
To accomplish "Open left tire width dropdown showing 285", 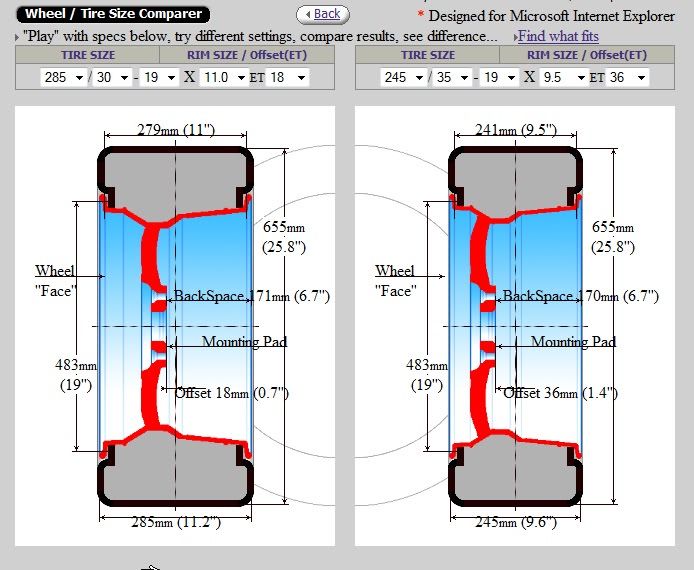I will pos(64,77).
